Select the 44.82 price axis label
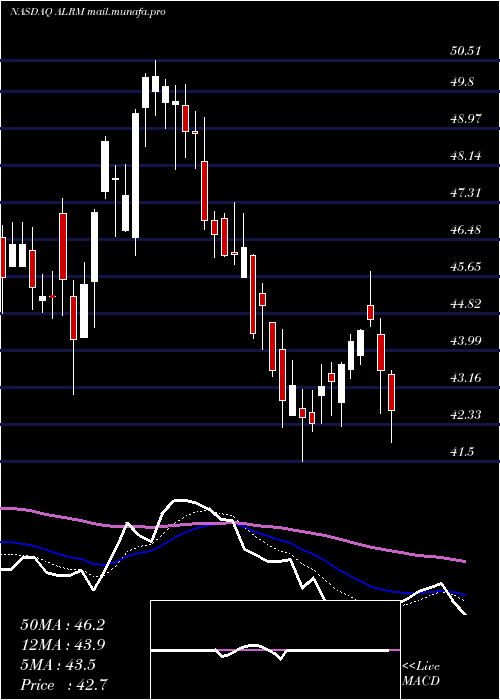500x700 pixels. (x=465, y=304)
